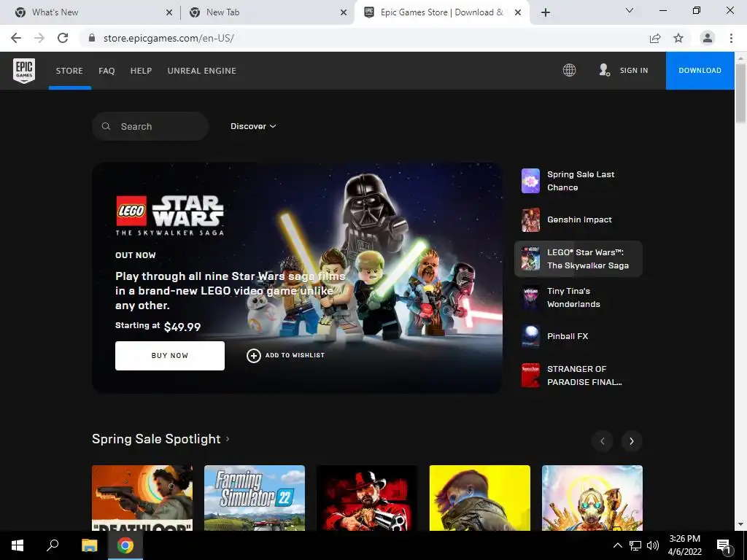The width and height of the screenshot is (747, 560).
Task: Open the Farming Simulator 22 card
Action: (x=255, y=497)
